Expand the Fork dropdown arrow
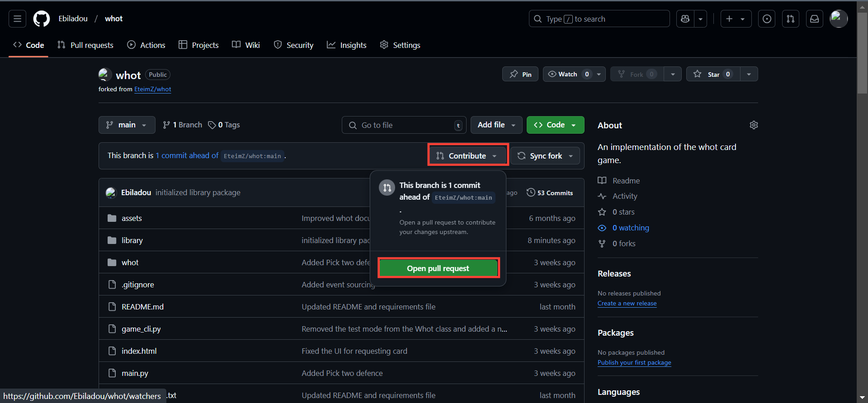The height and width of the screenshot is (403, 868). pyautogui.click(x=673, y=74)
